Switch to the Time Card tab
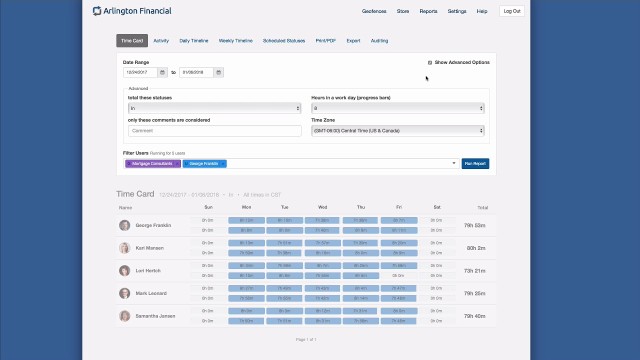Viewport: 640px width, 360px height. (132, 41)
